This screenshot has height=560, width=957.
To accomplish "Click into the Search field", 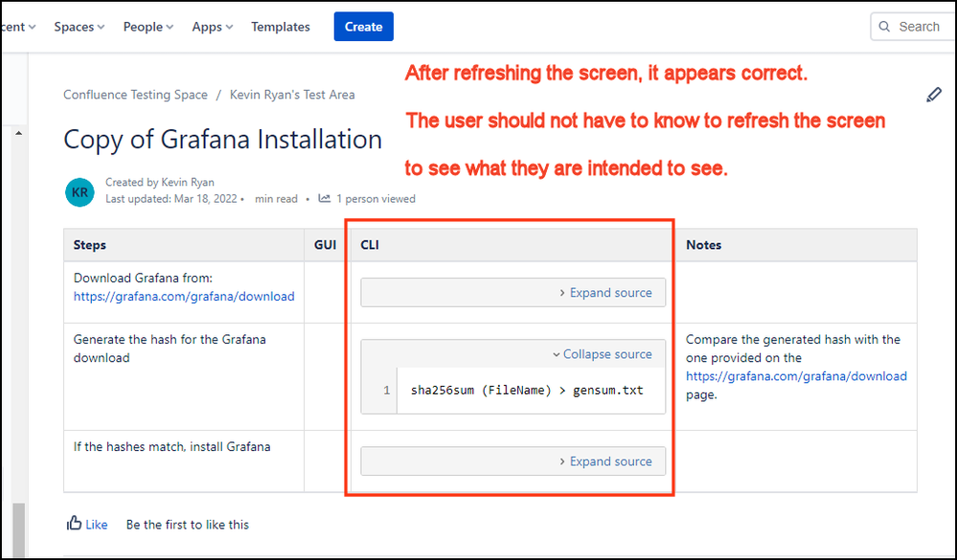I will click(914, 26).
